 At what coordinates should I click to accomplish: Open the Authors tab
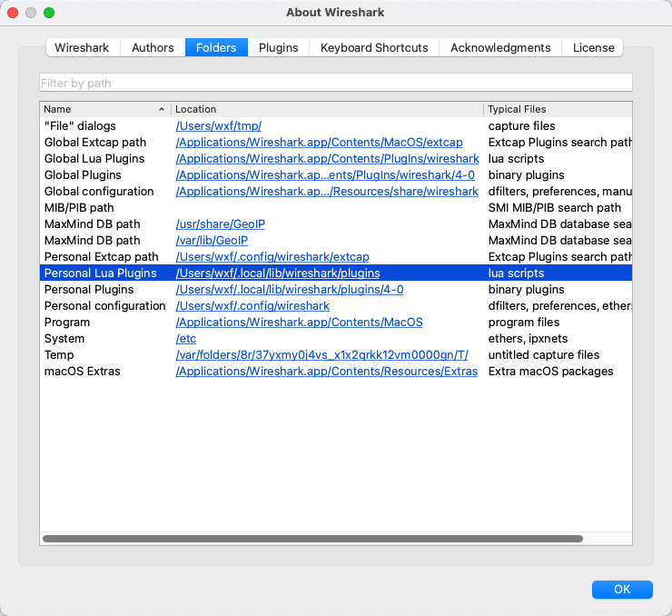click(x=153, y=47)
